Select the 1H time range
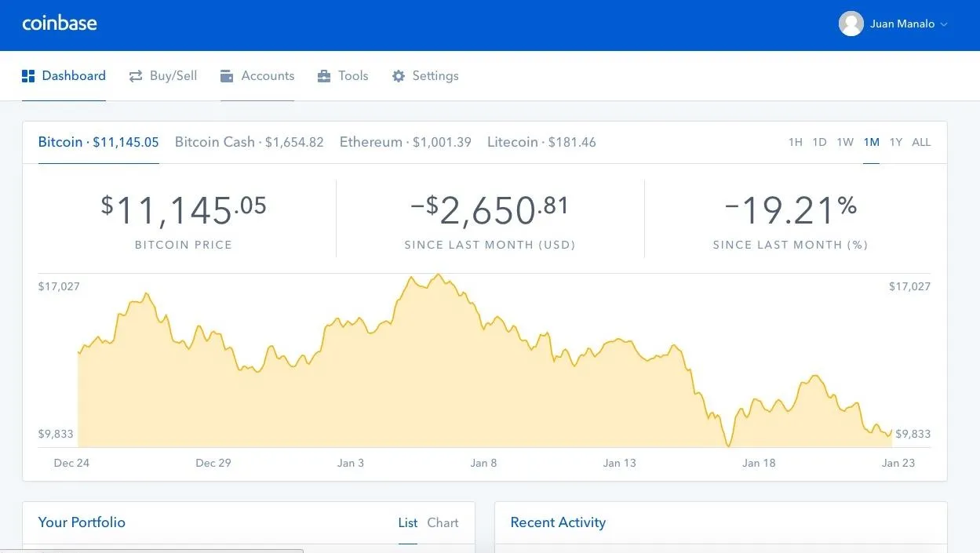980x553 pixels. [x=796, y=142]
